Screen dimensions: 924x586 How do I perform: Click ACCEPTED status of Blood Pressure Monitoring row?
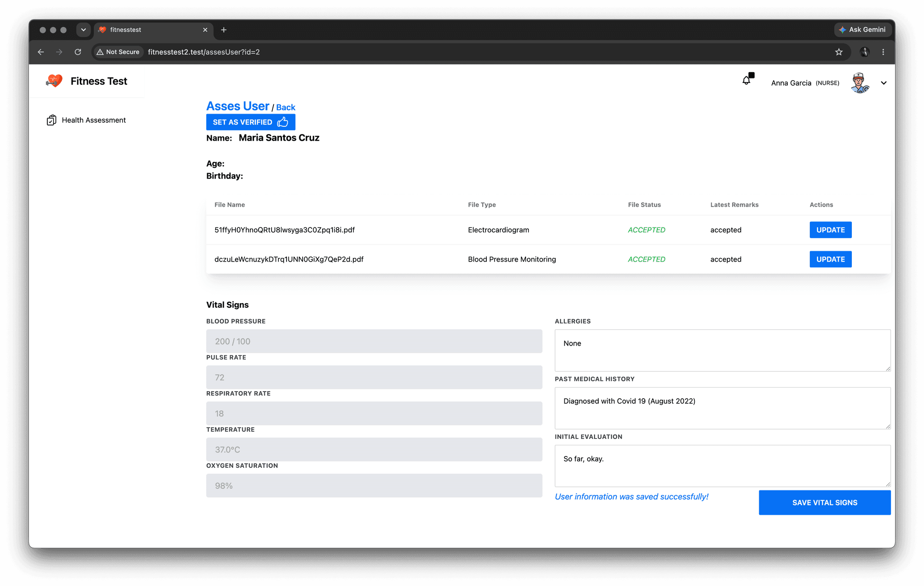(646, 259)
